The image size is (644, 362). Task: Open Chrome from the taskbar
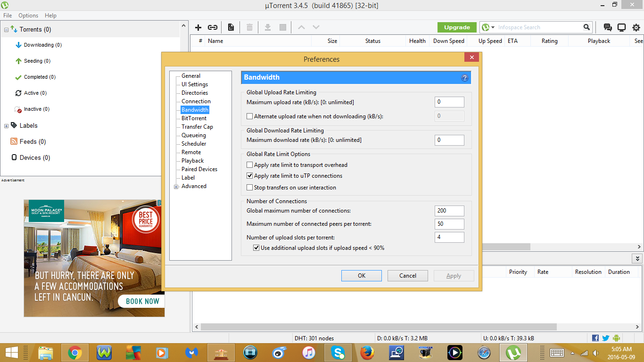[74, 353]
